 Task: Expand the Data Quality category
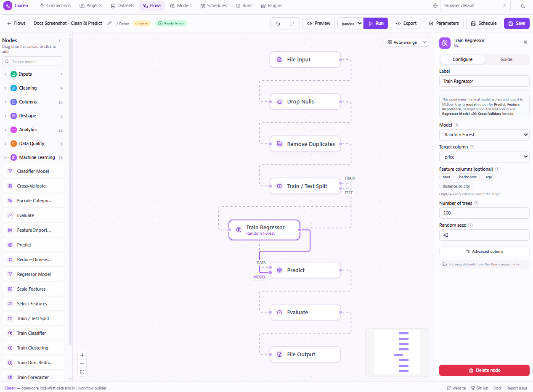(x=34, y=144)
